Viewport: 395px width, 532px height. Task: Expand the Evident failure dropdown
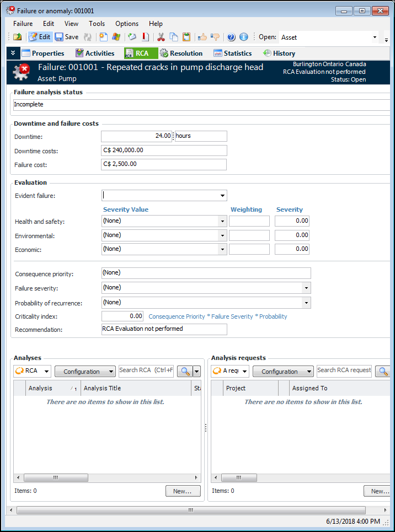(222, 196)
